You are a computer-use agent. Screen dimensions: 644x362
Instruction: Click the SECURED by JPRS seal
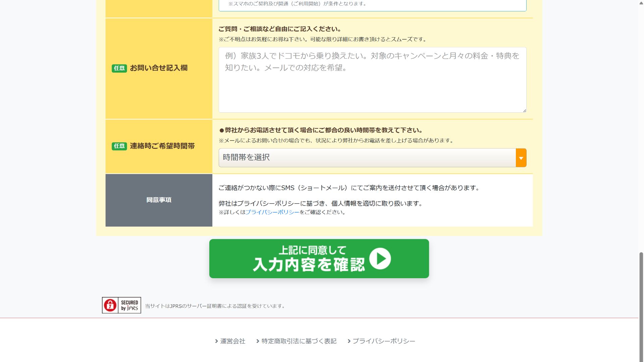point(121,305)
